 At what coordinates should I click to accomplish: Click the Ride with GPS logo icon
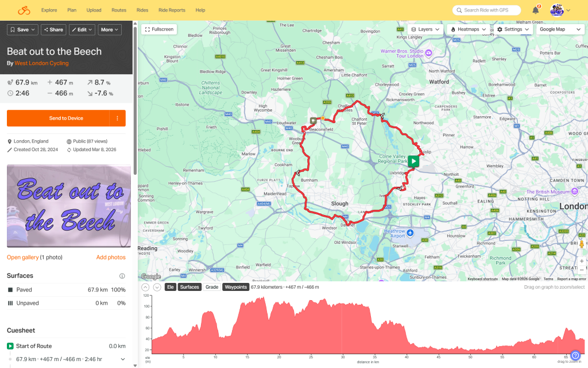click(24, 10)
